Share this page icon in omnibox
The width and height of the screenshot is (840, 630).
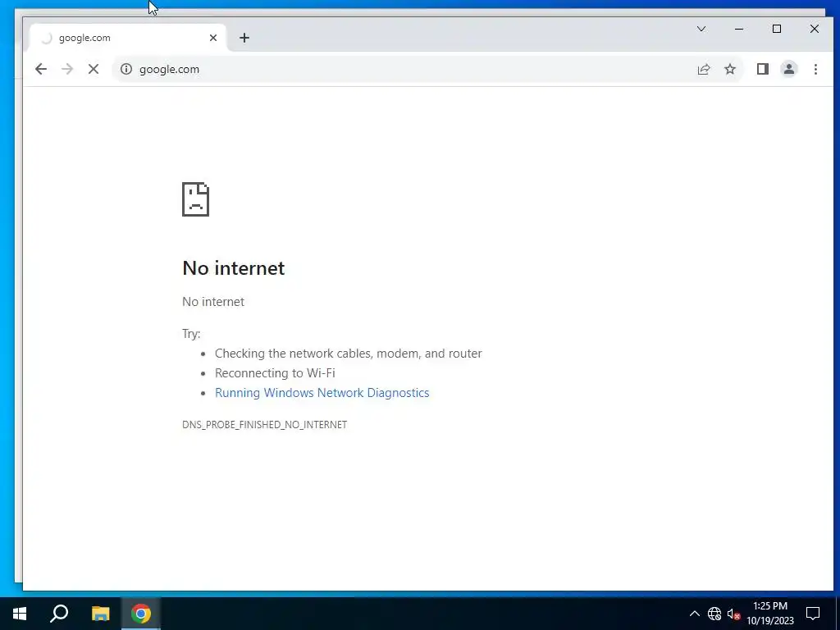click(703, 69)
